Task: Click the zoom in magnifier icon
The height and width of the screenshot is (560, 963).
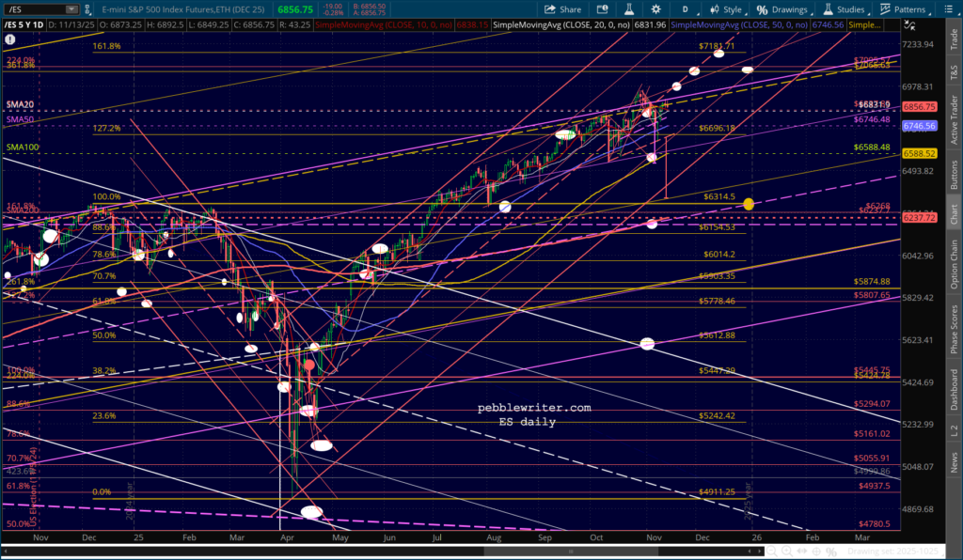Action: pos(787,552)
